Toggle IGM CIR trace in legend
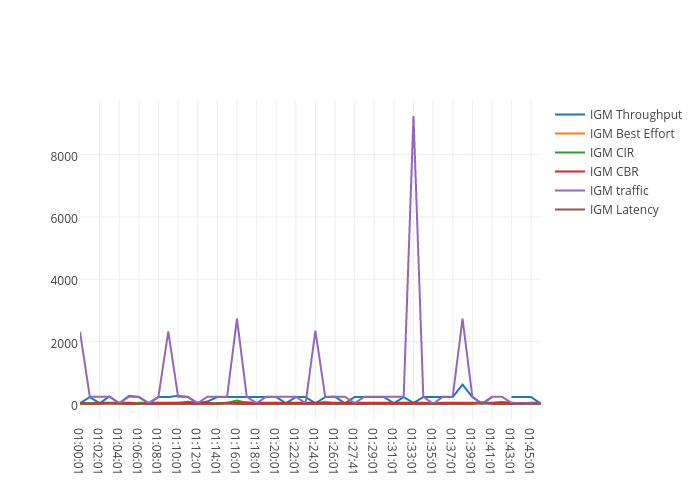This screenshot has height=500, width=700. (611, 153)
